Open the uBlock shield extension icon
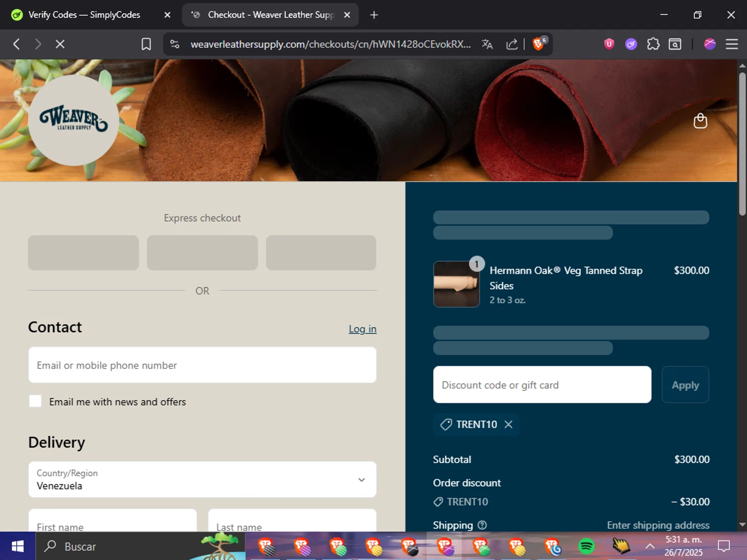The image size is (747, 560). (609, 44)
